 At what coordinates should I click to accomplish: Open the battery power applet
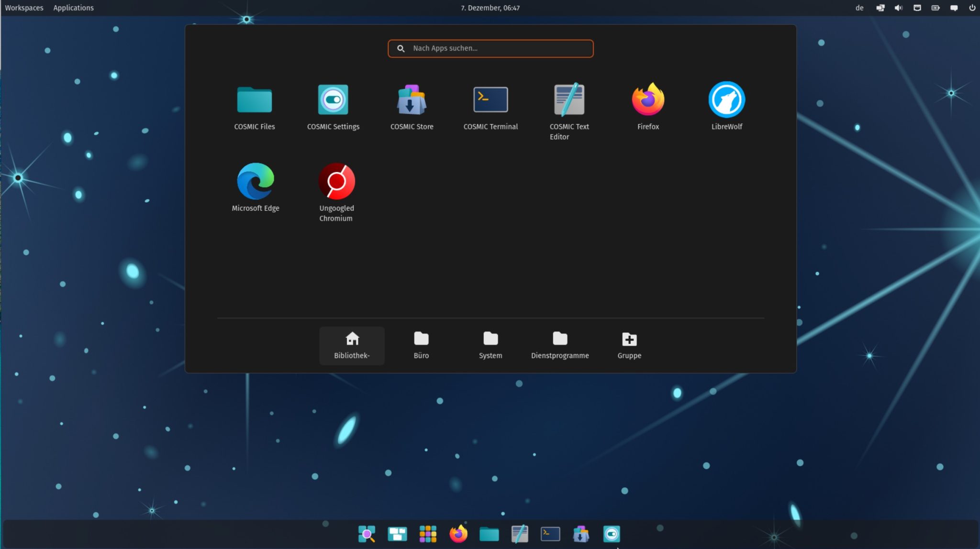(935, 8)
